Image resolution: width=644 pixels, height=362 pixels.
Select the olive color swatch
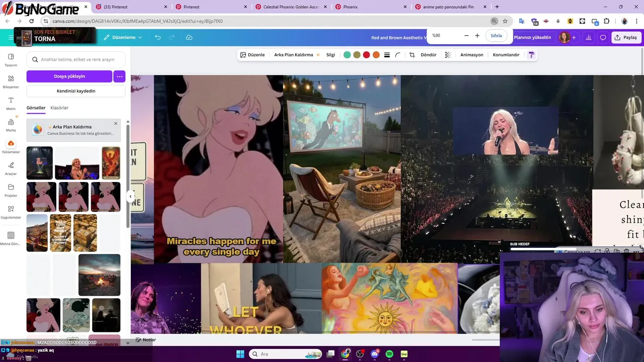(x=357, y=55)
